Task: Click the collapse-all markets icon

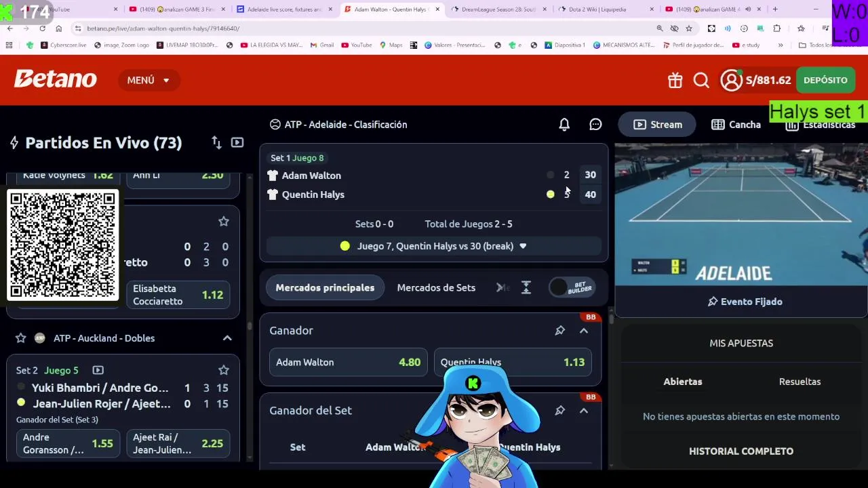Action: (x=526, y=287)
